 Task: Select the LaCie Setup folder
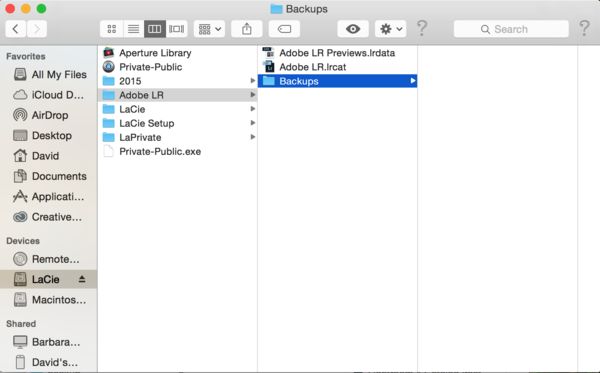178,123
